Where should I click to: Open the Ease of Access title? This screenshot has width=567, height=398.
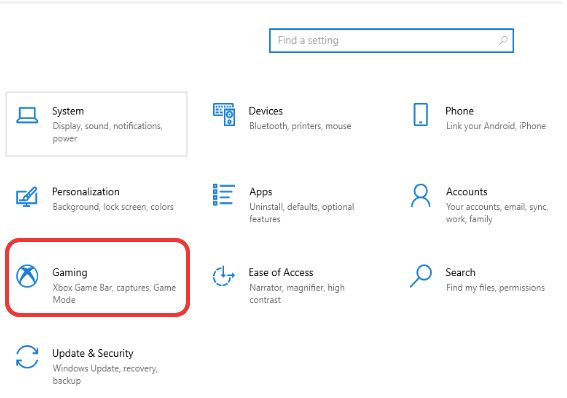[281, 272]
